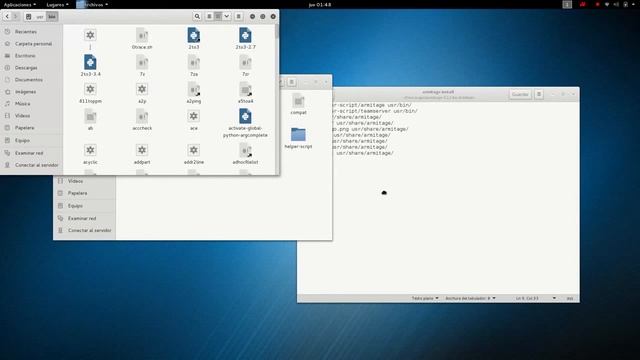Screen dimensions: 640x360
Task: Select the 7z file icon
Action: (x=142, y=62)
